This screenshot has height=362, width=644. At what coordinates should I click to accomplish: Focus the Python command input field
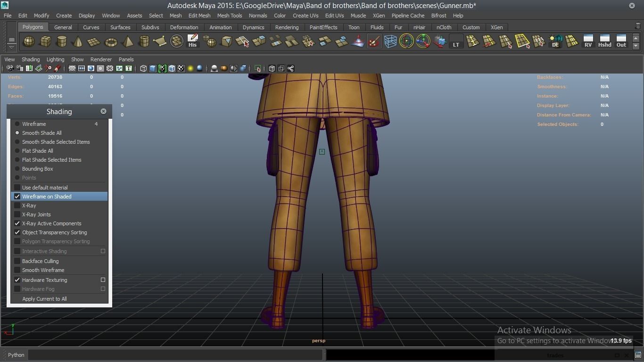pos(175,355)
